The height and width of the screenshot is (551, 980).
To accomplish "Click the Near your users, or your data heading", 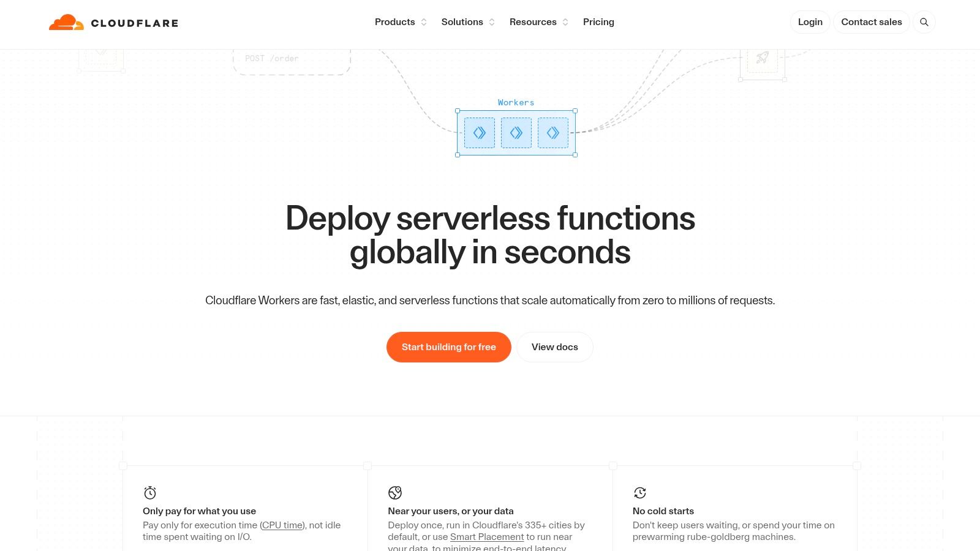I will (451, 511).
